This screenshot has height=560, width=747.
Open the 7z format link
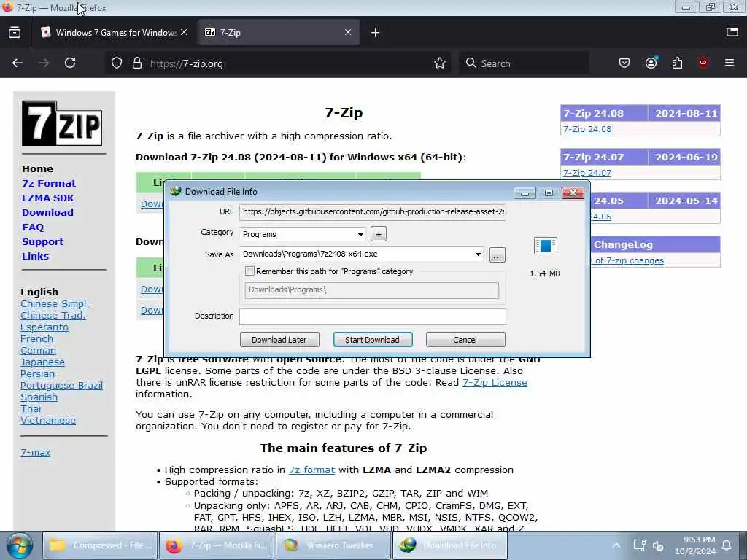[x=312, y=470]
